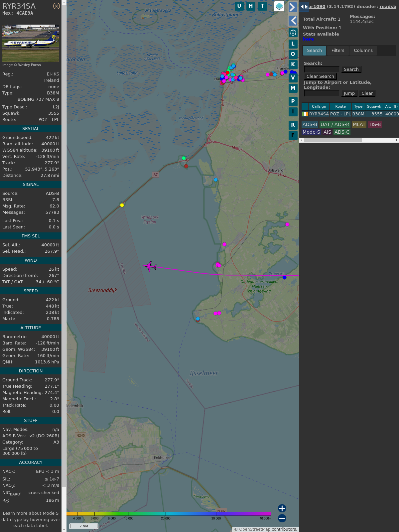Toggle the P map button
The height and width of the screenshot is (532, 399).
tap(293, 101)
